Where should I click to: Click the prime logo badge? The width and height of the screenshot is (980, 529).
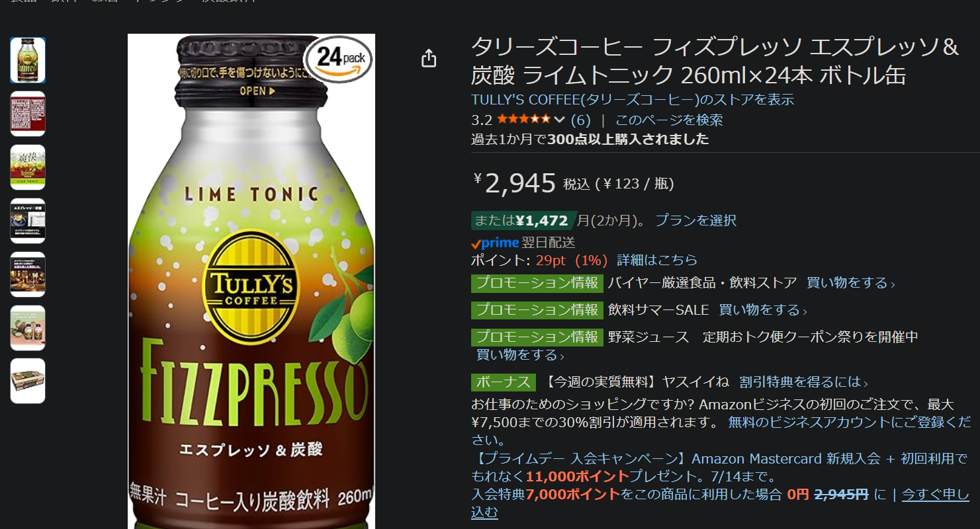point(495,243)
